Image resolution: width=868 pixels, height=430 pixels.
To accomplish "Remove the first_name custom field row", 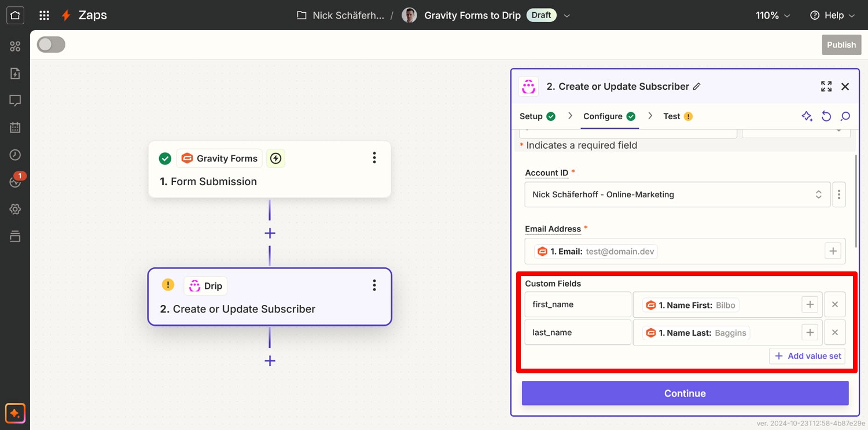I will (x=835, y=304).
